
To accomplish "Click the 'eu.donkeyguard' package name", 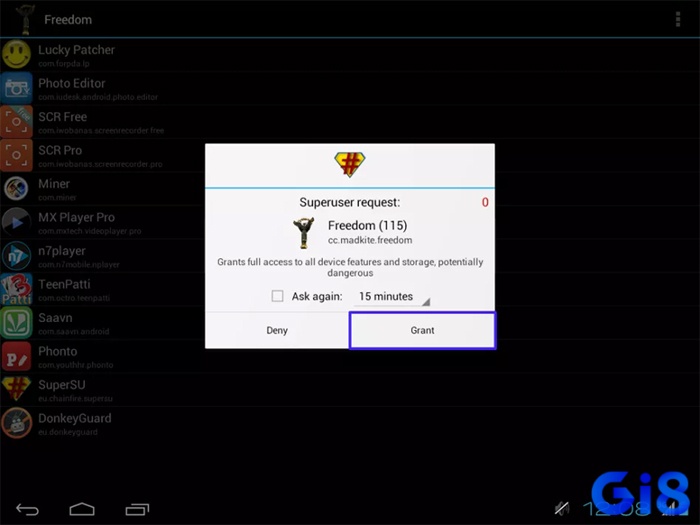I will (68, 432).
